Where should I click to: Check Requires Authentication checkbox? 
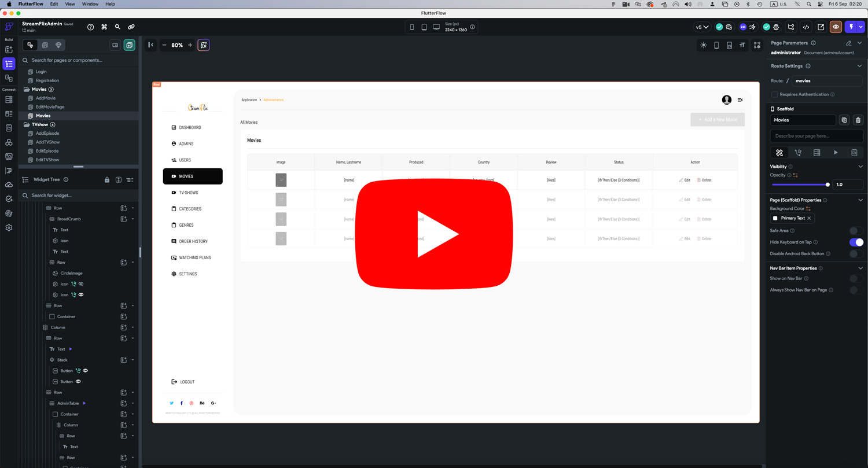[x=774, y=94]
